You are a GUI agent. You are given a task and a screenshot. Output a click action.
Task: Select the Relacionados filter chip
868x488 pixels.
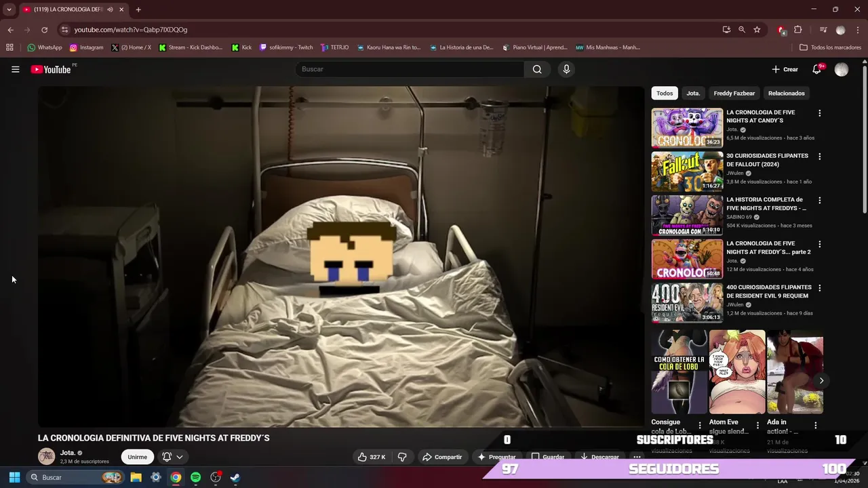click(x=787, y=93)
